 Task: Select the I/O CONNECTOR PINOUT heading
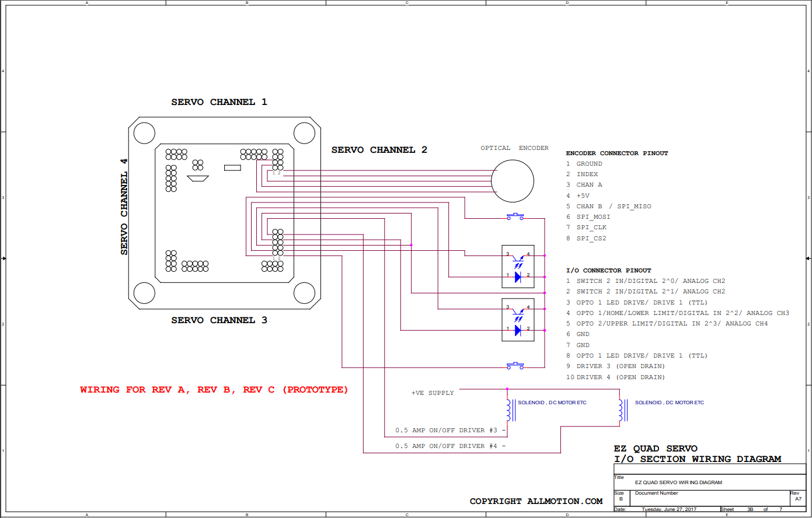tap(608, 271)
